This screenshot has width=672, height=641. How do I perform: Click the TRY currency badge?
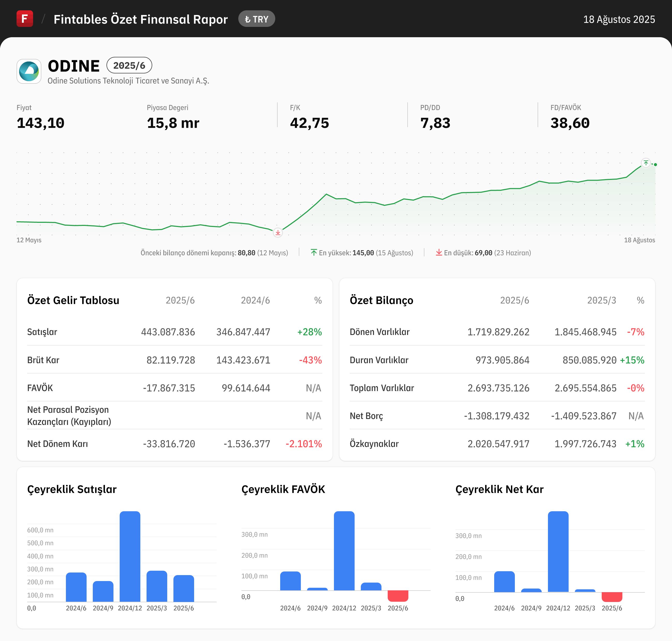coord(257,19)
